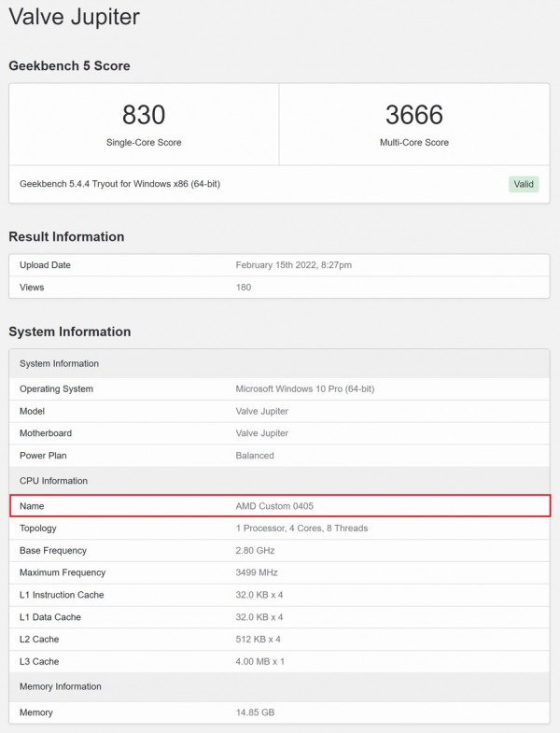Click the L3 Cache 4.00 MB value
The width and height of the screenshot is (560, 733).
[259, 661]
